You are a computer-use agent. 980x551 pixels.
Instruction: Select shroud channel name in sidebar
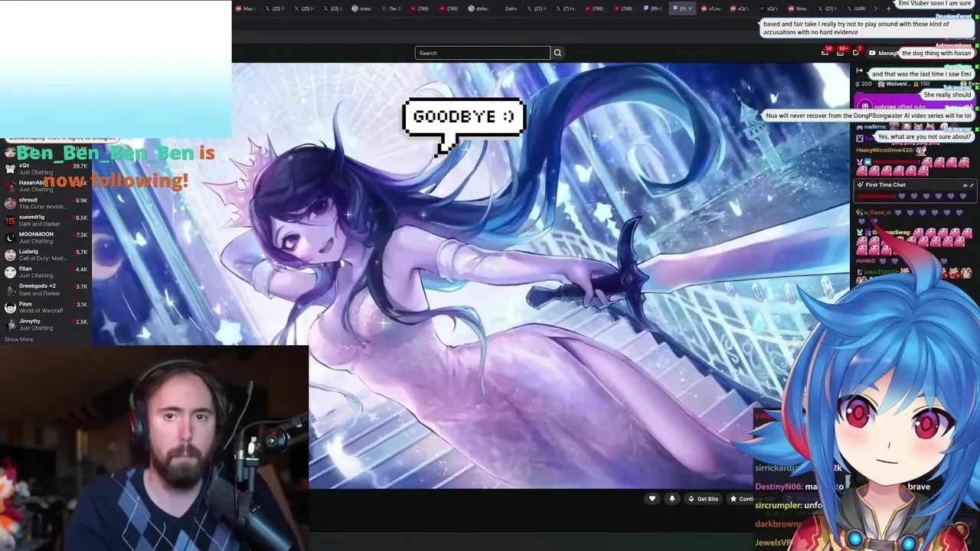28,200
